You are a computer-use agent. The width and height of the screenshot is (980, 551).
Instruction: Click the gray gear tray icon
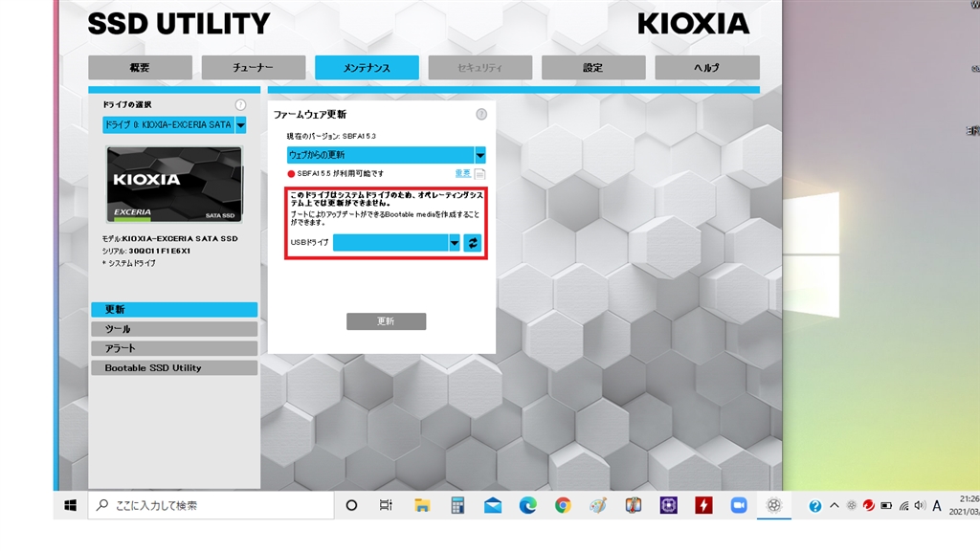point(851,505)
